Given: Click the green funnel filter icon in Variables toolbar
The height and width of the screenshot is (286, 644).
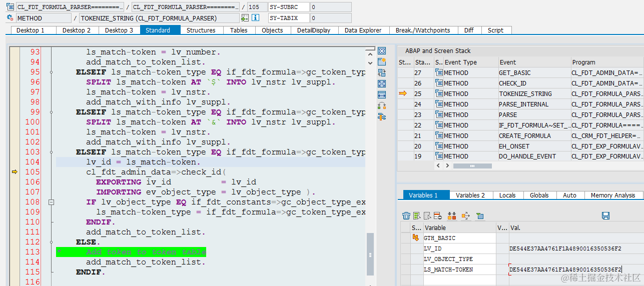Looking at the screenshot, I should (x=480, y=216).
